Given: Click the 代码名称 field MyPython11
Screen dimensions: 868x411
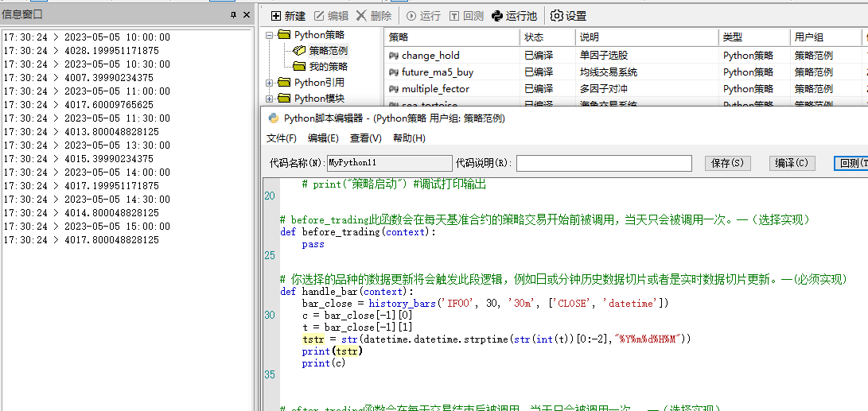Looking at the screenshot, I should tap(389, 163).
